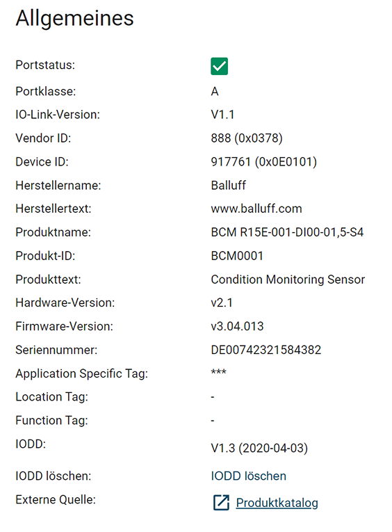Click the Herstellername value Balluff
The image size is (392, 532).
(228, 185)
